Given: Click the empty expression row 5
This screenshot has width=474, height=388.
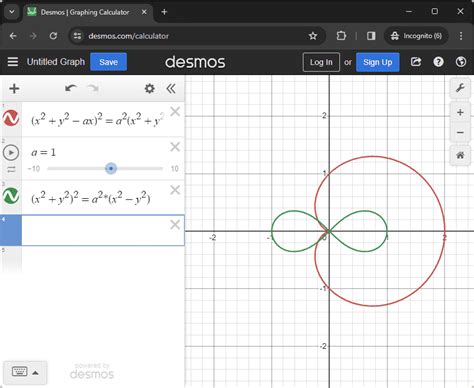Looking at the screenshot, I should (92, 260).
